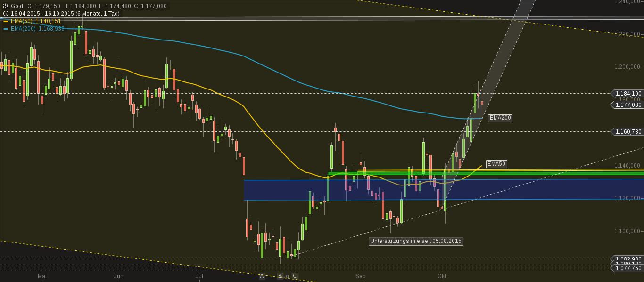The height and width of the screenshot is (282, 644).
Task: Click the EMA200 label on the chart
Action: click(x=501, y=118)
